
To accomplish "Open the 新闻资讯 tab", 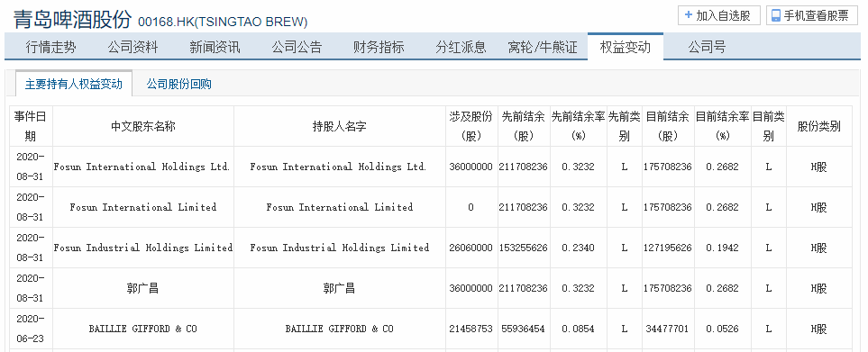I will coord(215,48).
